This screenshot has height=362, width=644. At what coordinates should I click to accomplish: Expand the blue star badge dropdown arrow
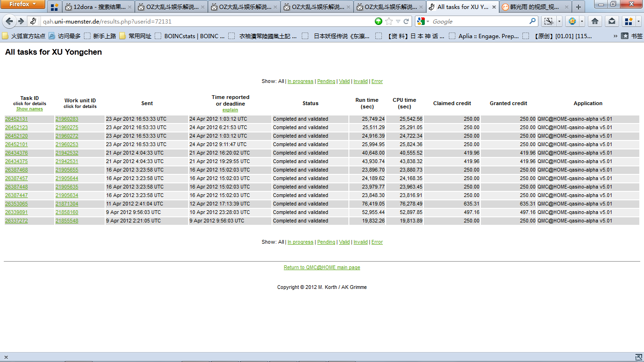(x=582, y=21)
